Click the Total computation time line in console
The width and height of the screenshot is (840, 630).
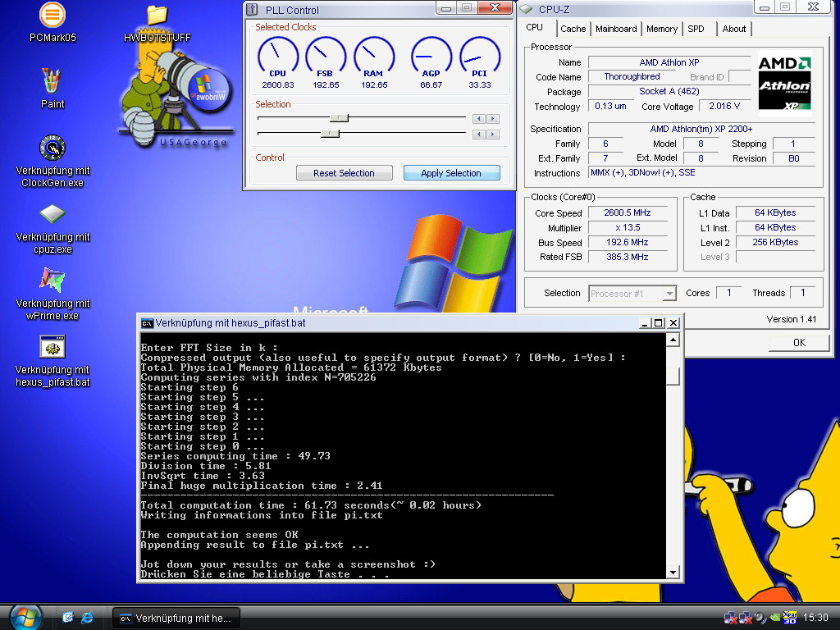point(311,505)
